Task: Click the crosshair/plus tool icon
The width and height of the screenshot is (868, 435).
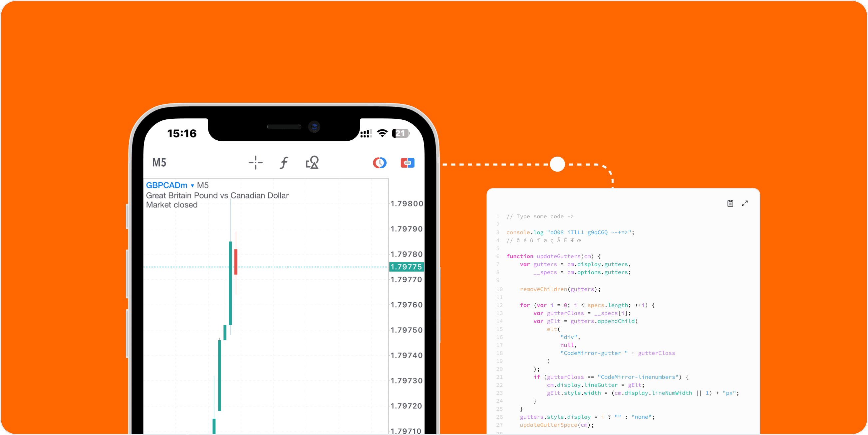Action: coord(255,163)
